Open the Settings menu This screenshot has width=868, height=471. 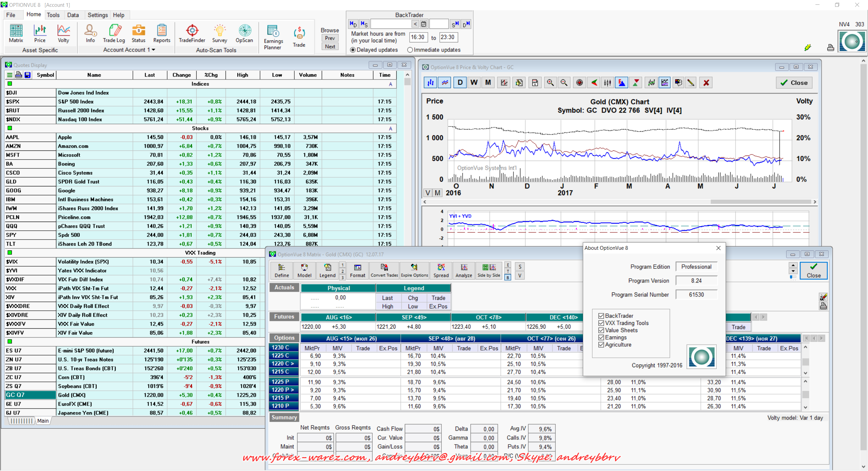(97, 15)
